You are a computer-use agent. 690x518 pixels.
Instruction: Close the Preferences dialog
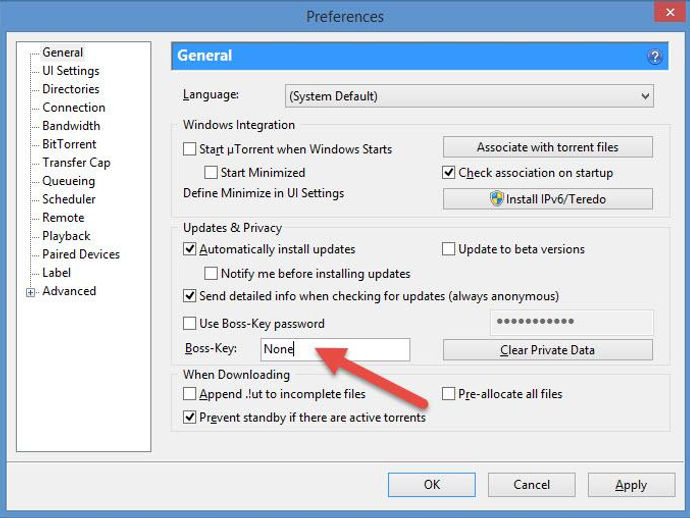(x=670, y=11)
